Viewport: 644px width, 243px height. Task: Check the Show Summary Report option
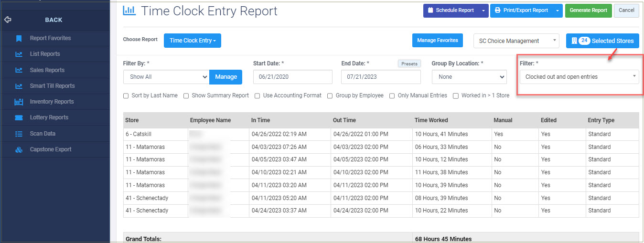(x=186, y=95)
